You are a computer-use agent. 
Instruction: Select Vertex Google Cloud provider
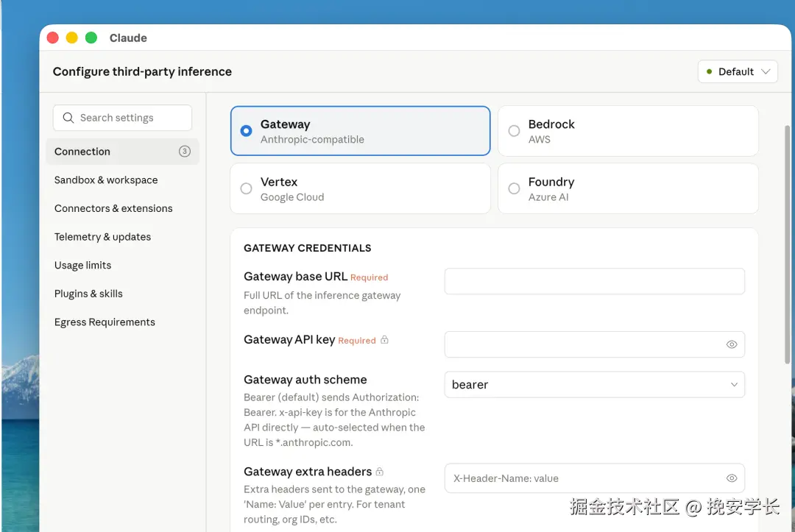[360, 188]
